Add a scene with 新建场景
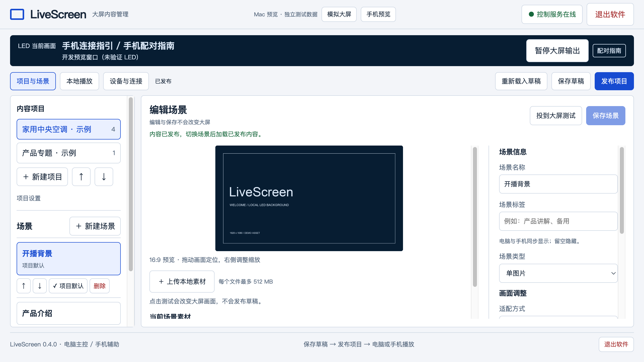Screen dimensions: 644x362 [x=95, y=226]
